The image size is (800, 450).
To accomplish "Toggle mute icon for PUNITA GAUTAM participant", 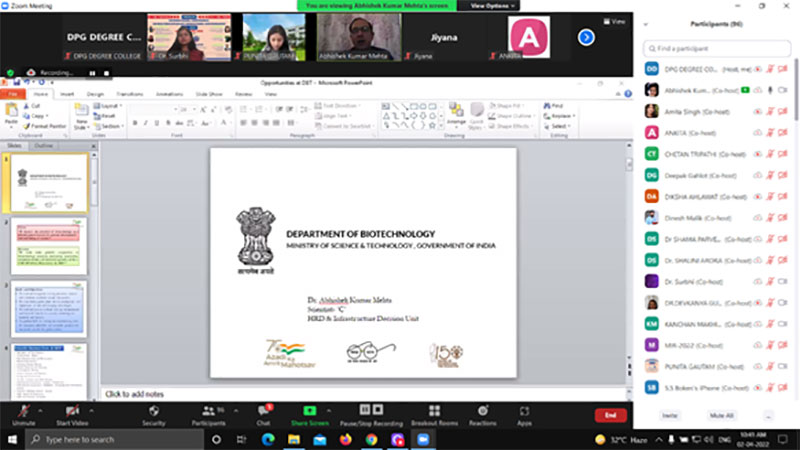I will pyautogui.click(x=770, y=366).
